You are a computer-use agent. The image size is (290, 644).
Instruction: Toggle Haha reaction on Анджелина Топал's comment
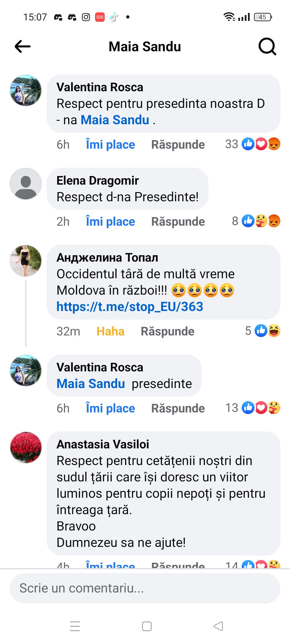[110, 331]
